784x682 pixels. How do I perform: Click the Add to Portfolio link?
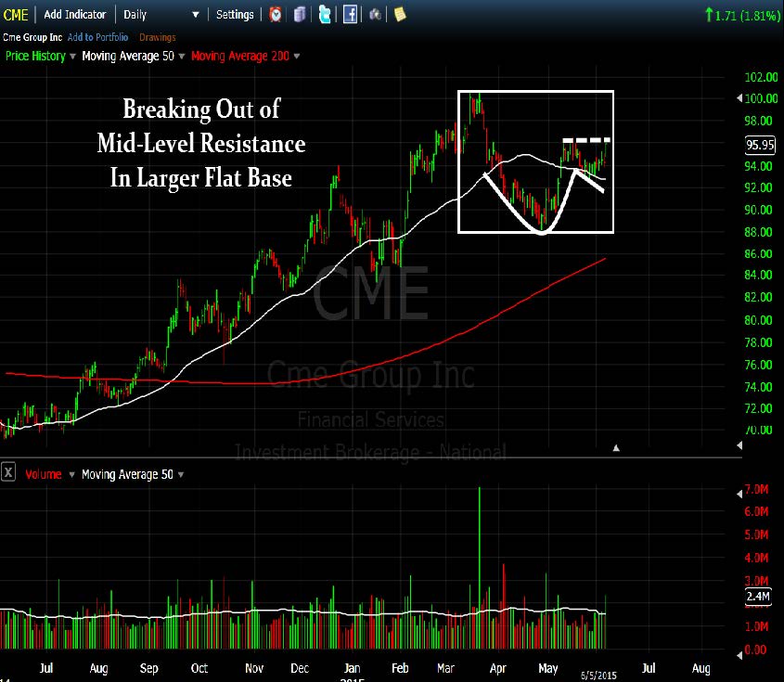(98, 37)
